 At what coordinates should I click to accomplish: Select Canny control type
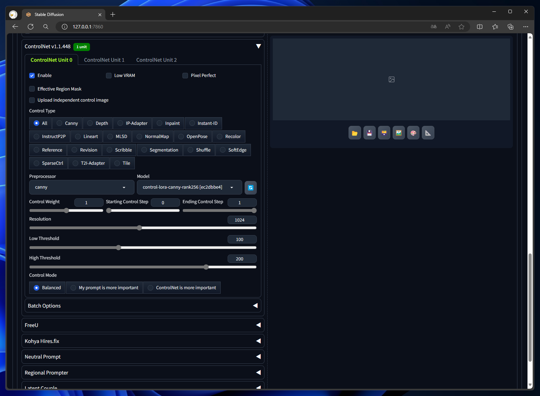(67, 123)
